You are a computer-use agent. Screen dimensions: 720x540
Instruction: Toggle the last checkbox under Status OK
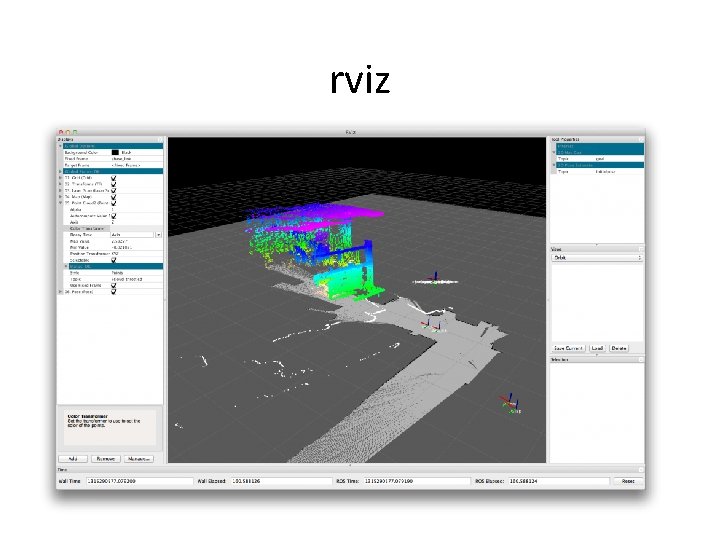coord(113,285)
